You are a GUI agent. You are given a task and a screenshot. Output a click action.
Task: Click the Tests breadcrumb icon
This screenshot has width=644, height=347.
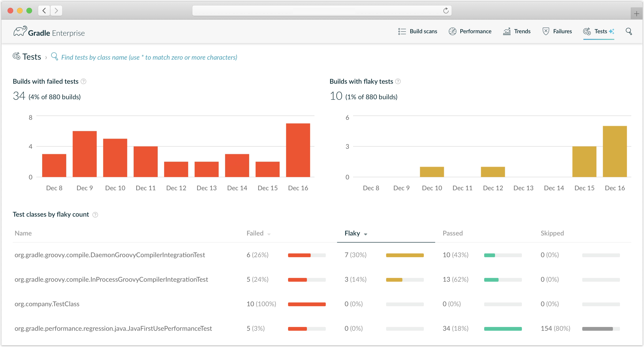point(17,57)
